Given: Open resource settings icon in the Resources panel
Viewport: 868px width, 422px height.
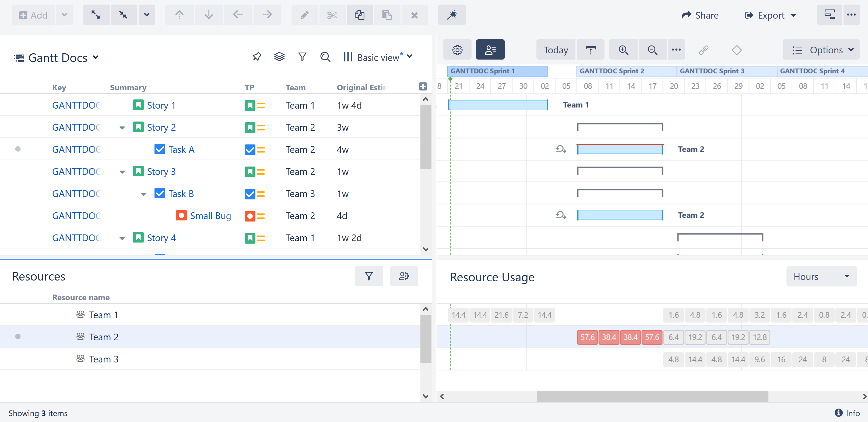Looking at the screenshot, I should click(x=404, y=276).
